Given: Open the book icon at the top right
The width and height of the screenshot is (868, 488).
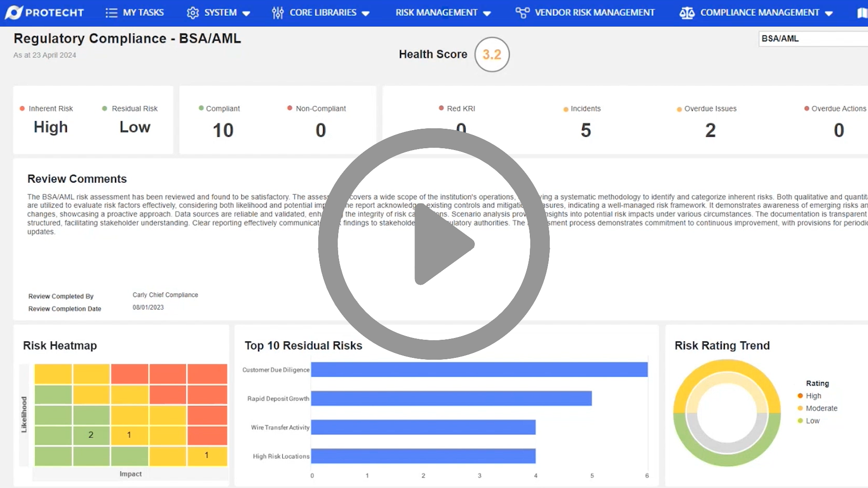Looking at the screenshot, I should point(862,12).
